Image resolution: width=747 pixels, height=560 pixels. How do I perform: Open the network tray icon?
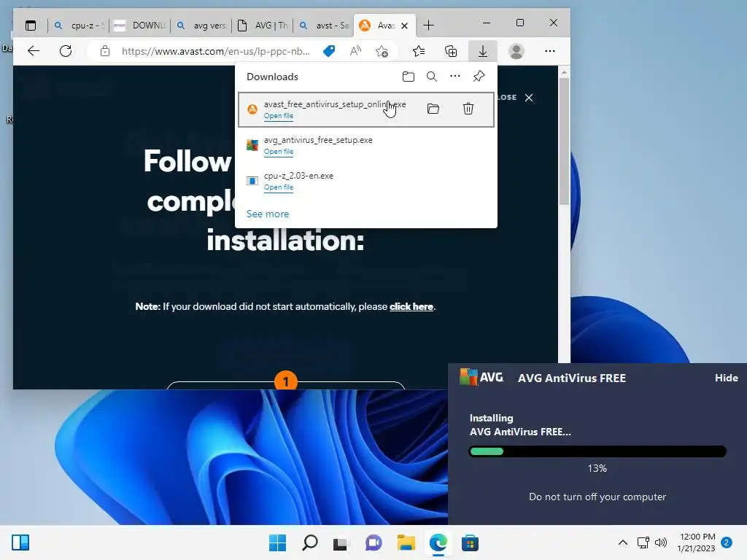(x=643, y=542)
